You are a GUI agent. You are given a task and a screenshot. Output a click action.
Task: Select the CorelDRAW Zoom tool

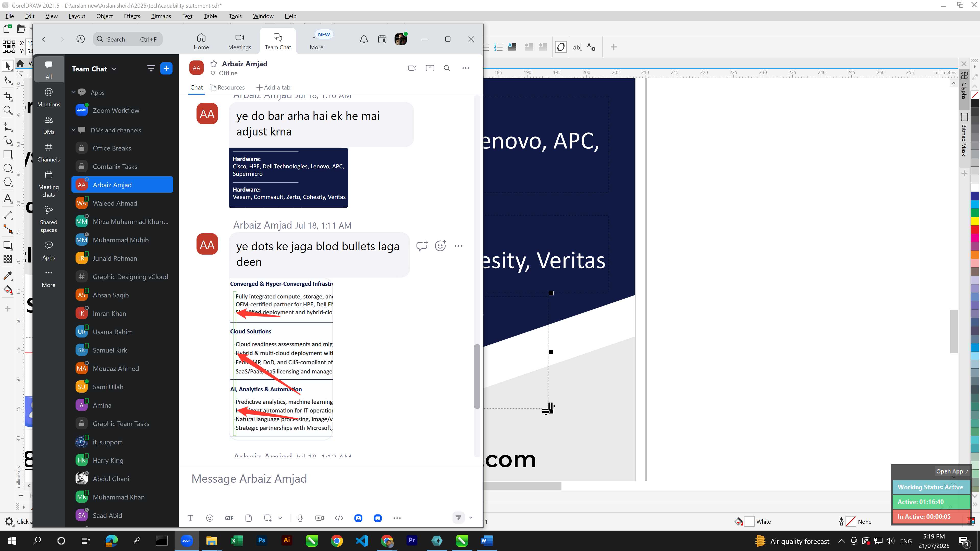click(8, 111)
